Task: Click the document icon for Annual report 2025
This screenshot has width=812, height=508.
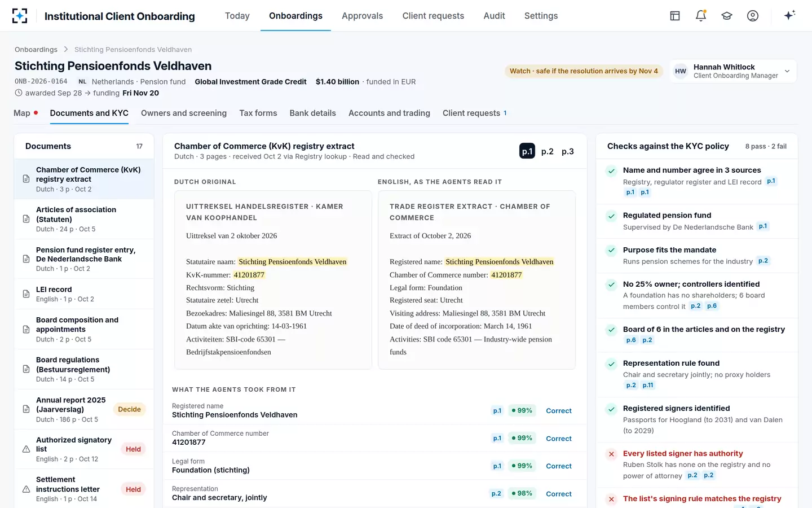Action: point(26,409)
